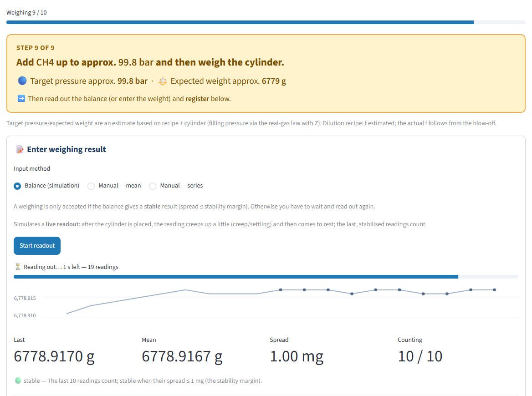Click the Spread value 1.00 mg
532x396 pixels.
point(297,356)
